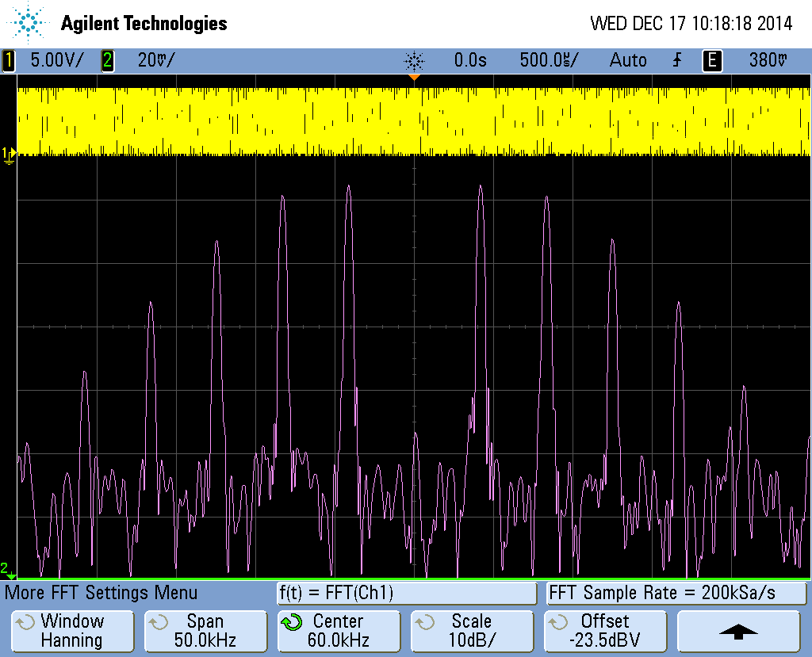
Task: Click the More FFT Settings Menu title
Action: click(101, 593)
